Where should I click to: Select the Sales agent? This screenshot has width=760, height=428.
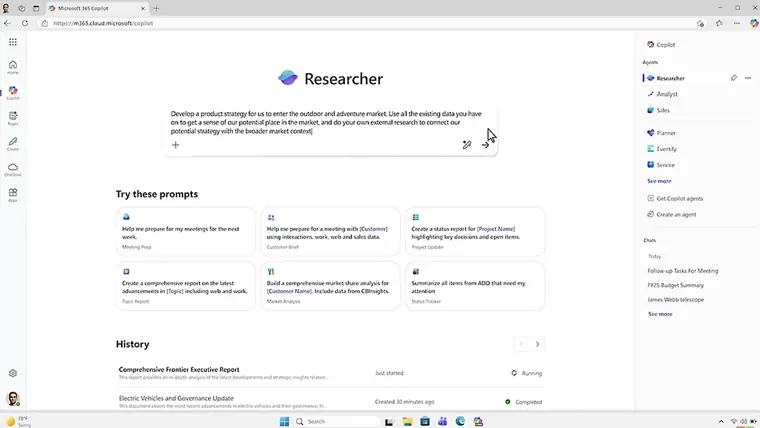point(658,111)
